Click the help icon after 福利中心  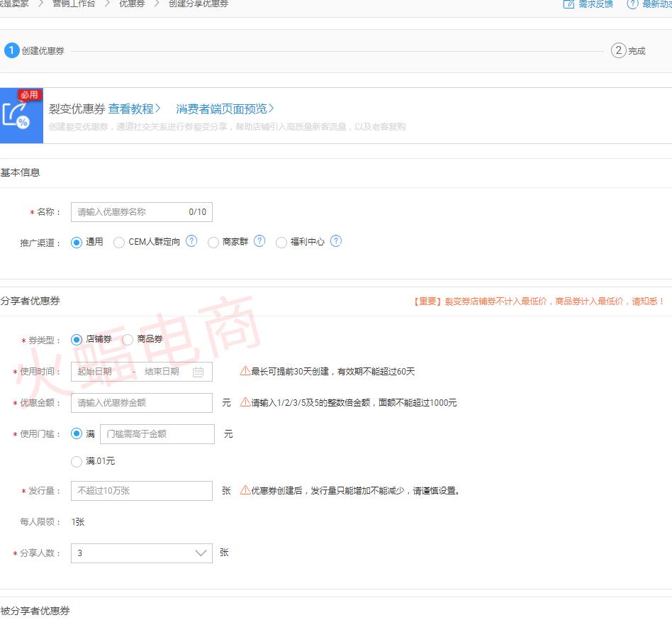tap(336, 241)
